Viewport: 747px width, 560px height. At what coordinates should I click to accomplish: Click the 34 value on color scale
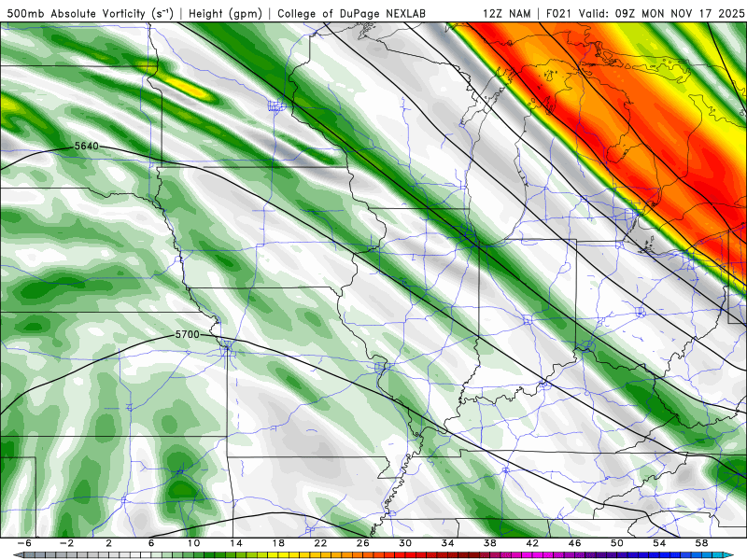click(x=447, y=543)
